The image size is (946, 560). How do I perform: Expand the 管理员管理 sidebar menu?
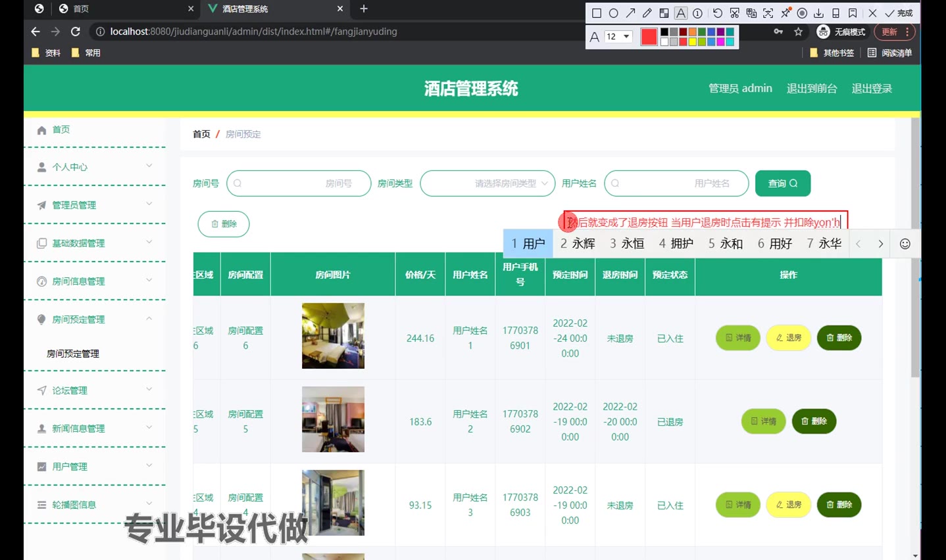pyautogui.click(x=95, y=205)
